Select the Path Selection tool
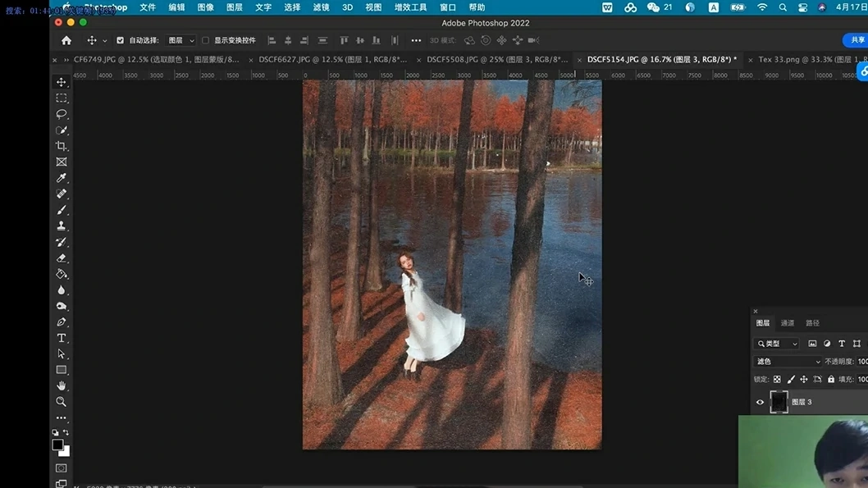Viewport: 868px width, 488px height. [x=62, y=354]
